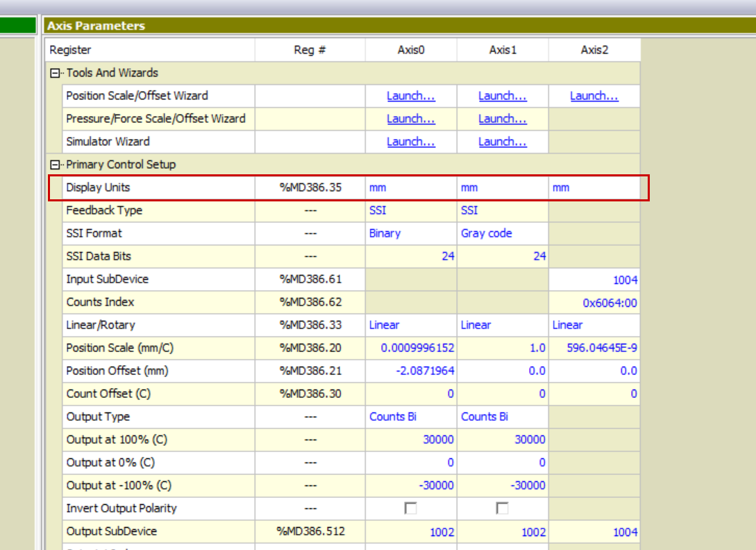This screenshot has width=756, height=550.
Task: Launch Pressure/Force Scale/Offset Wizard for Axis1
Action: point(503,119)
